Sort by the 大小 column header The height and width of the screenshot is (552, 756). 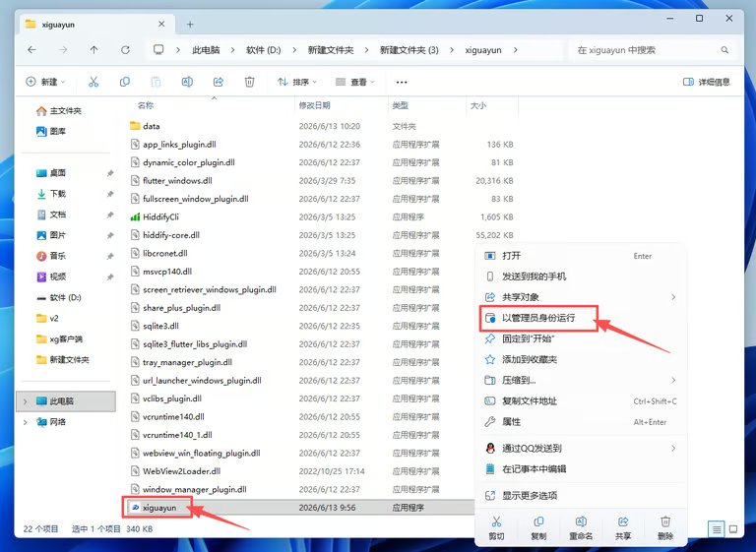point(478,105)
